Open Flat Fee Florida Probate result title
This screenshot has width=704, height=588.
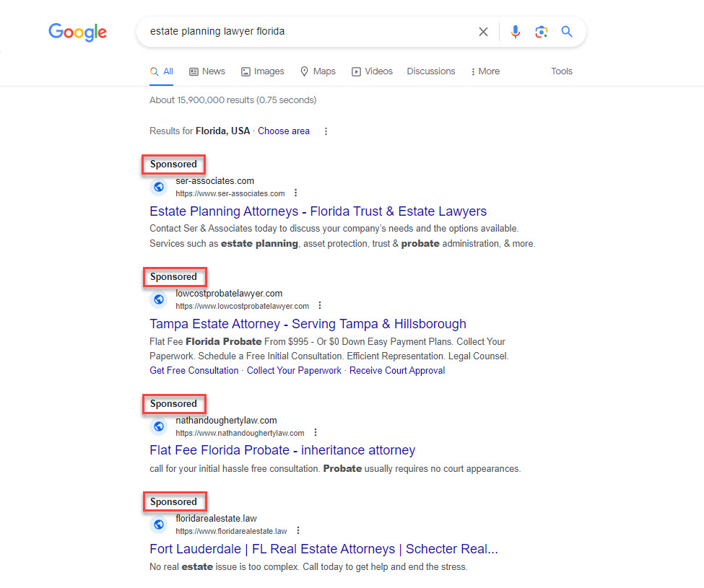[282, 450]
